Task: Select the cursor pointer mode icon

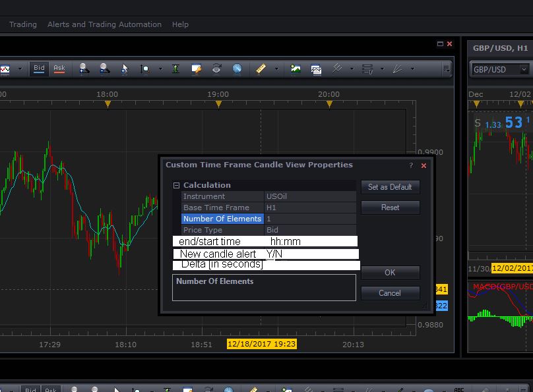Action: pos(125,69)
